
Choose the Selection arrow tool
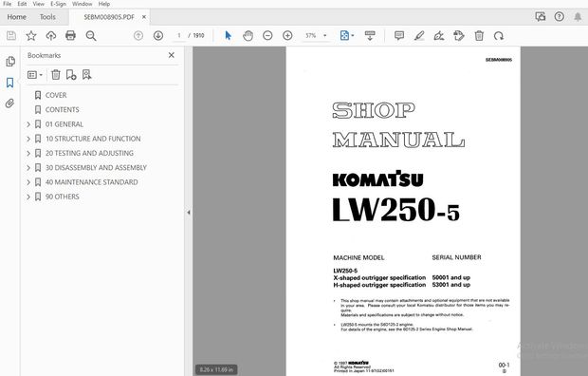tap(228, 36)
